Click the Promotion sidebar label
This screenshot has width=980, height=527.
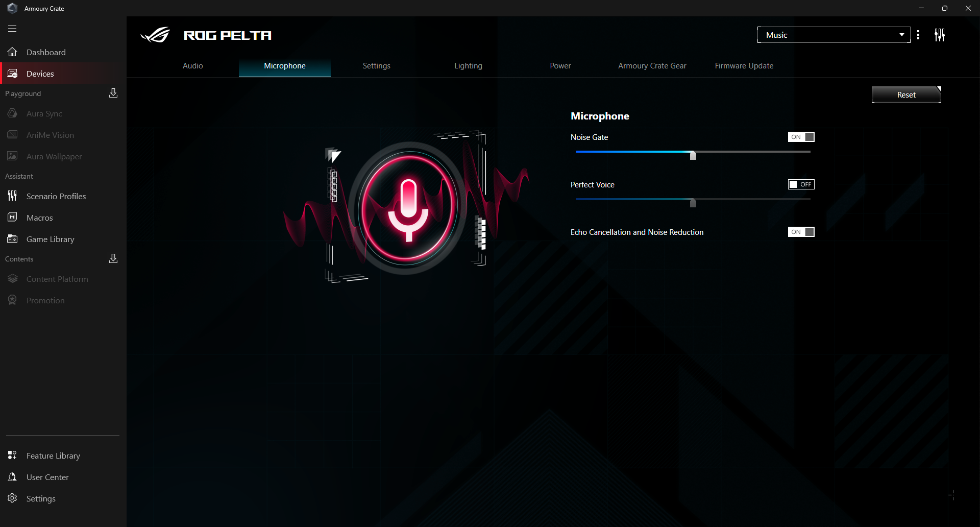tap(45, 300)
